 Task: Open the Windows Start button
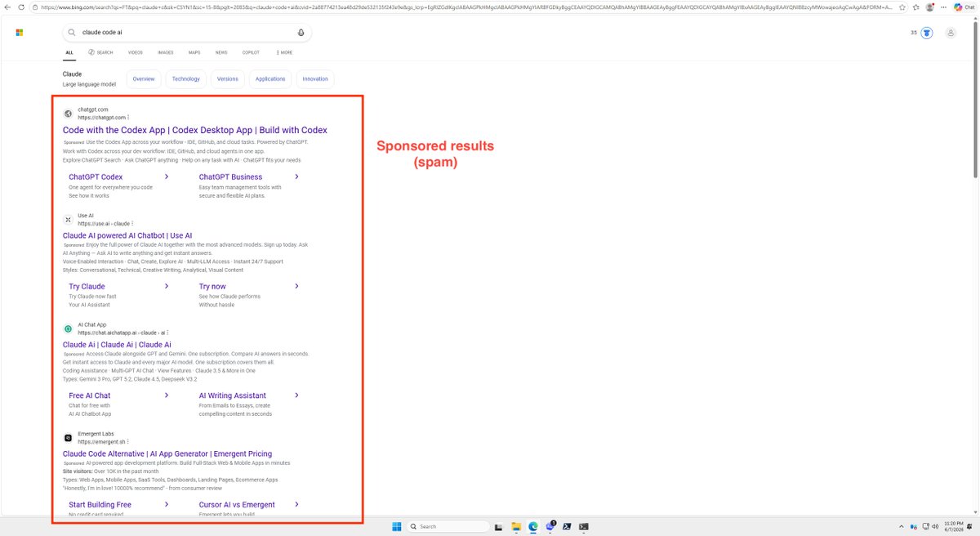[396, 526]
